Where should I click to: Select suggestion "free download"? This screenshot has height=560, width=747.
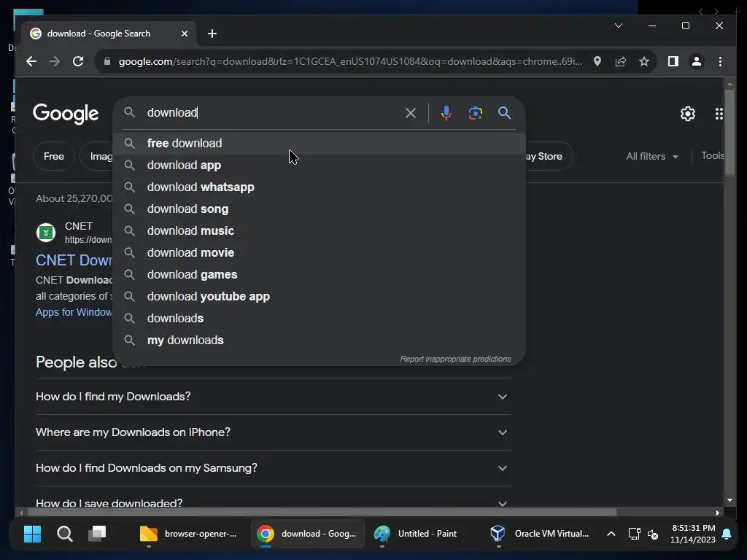point(320,144)
